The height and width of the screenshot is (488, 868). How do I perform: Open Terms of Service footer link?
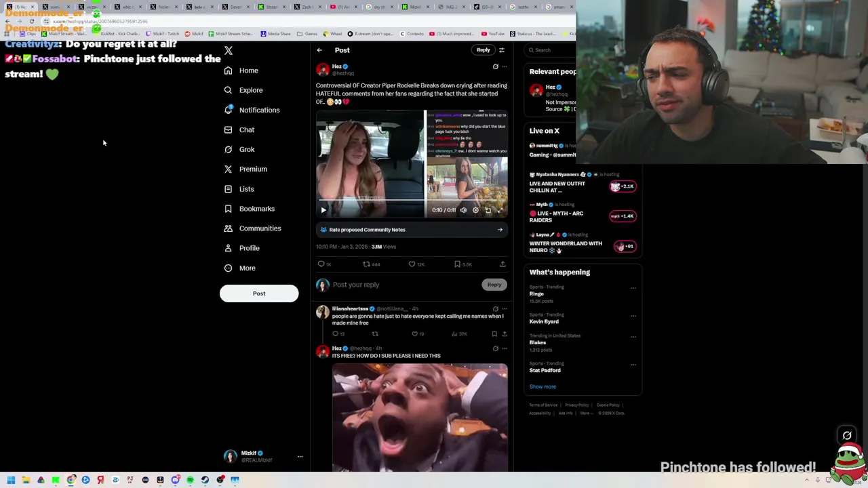[543, 405]
